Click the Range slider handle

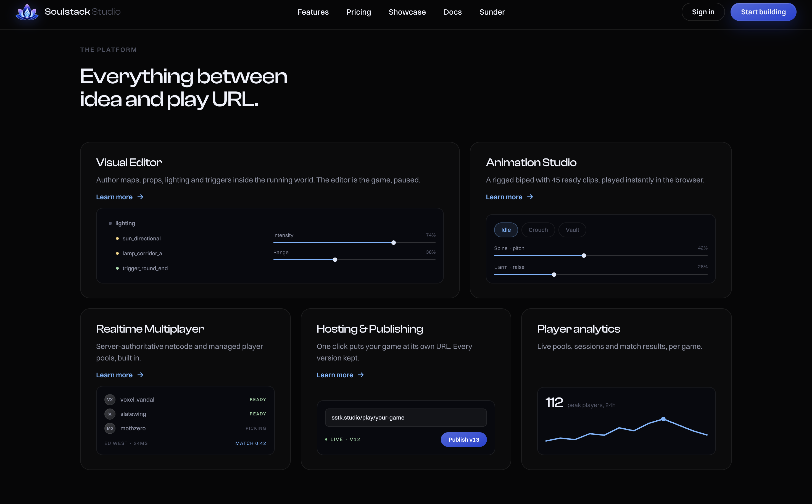(335, 260)
